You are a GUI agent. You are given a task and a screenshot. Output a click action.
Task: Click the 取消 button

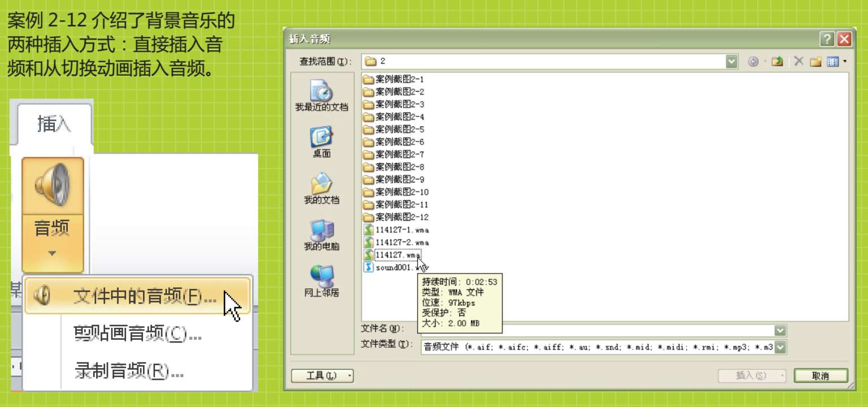821,376
